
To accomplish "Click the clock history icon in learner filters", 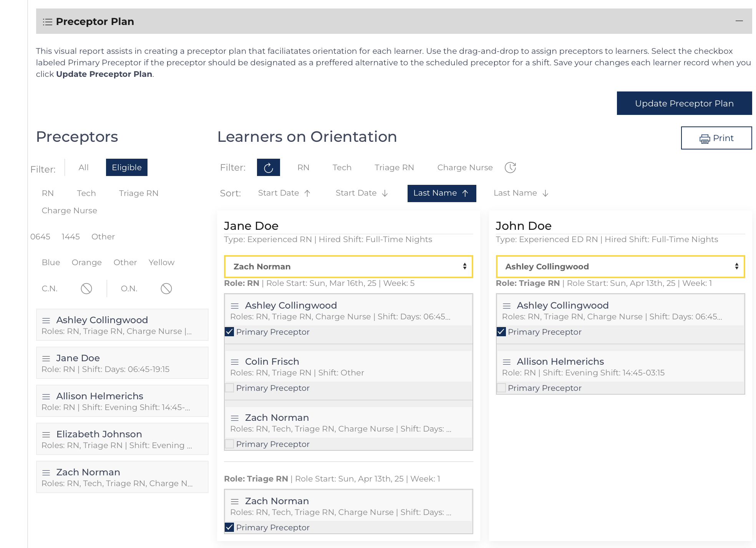I will click(510, 168).
